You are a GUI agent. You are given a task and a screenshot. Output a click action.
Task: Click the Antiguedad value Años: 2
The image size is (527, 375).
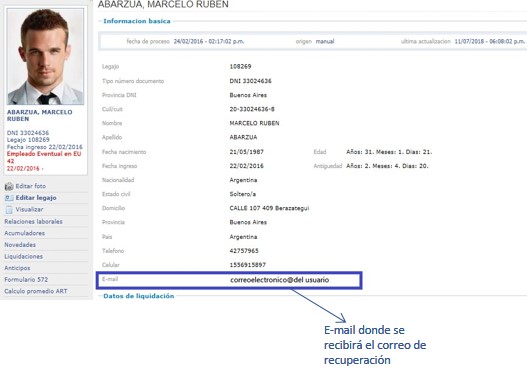[387, 166]
